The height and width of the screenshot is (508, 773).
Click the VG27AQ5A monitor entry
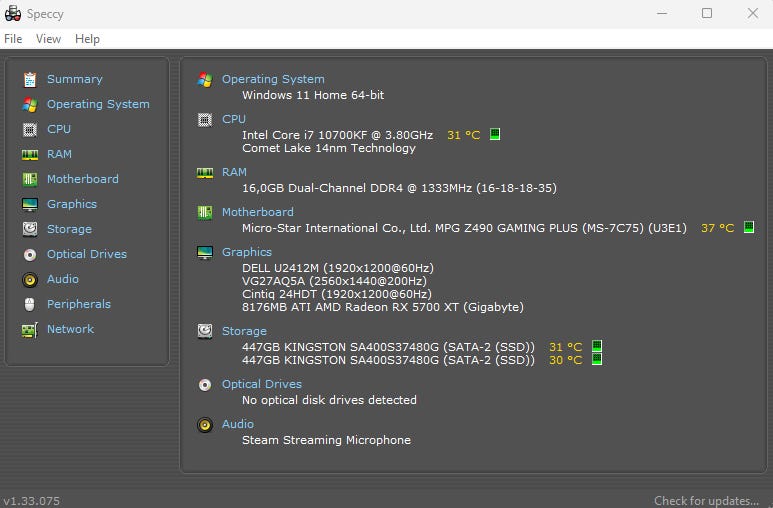[x=334, y=281]
